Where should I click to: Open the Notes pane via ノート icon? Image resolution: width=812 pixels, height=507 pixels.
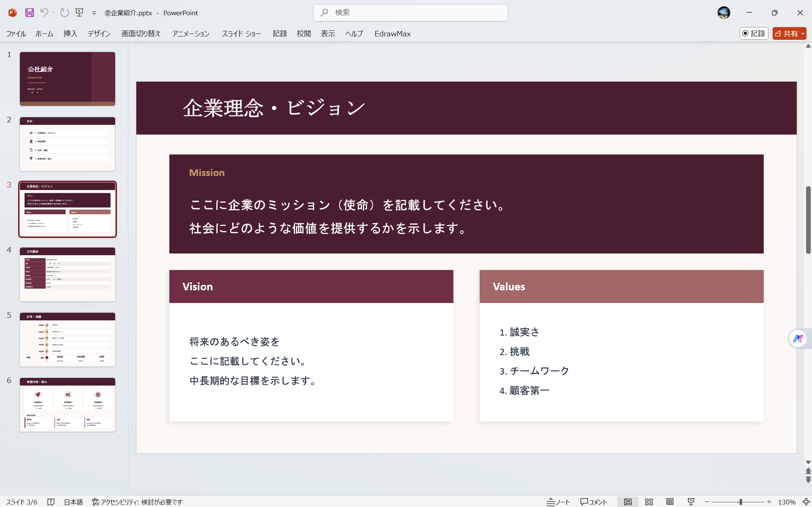tap(558, 502)
